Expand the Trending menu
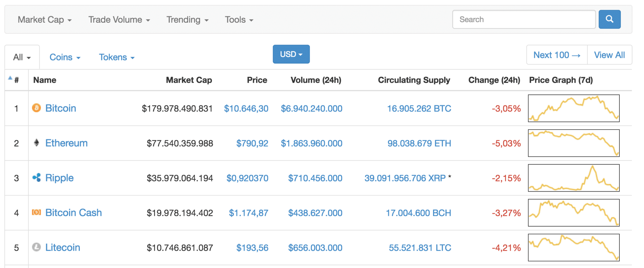Viewport: 644px width, 268px height. tap(187, 20)
